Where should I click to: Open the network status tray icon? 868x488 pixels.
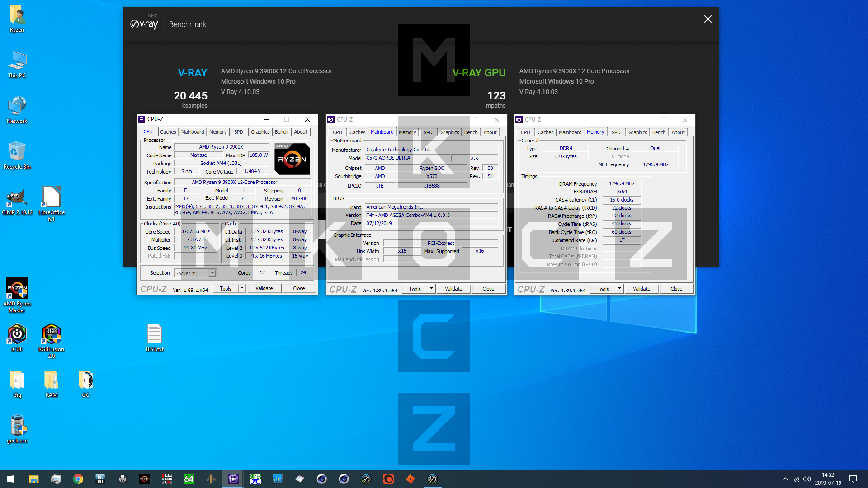point(797,479)
